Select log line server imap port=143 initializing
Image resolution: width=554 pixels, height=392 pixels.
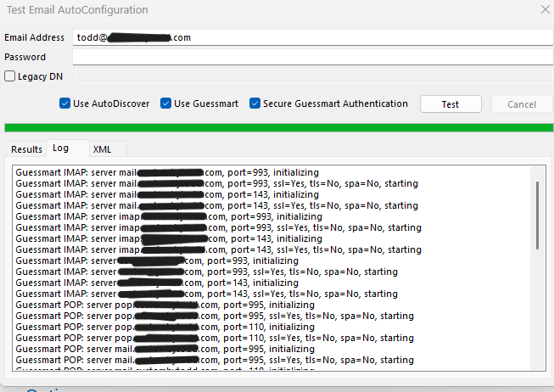(169, 238)
